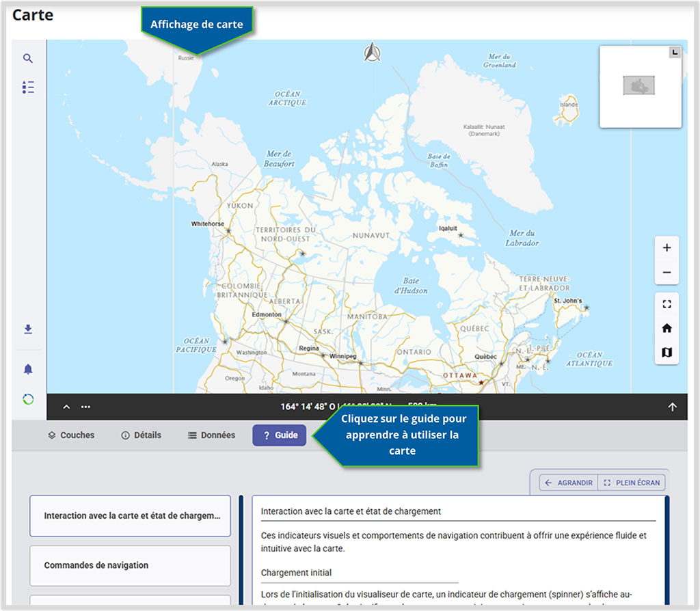This screenshot has width=700, height=611.
Task: Open the map search tool
Action: tap(28, 58)
